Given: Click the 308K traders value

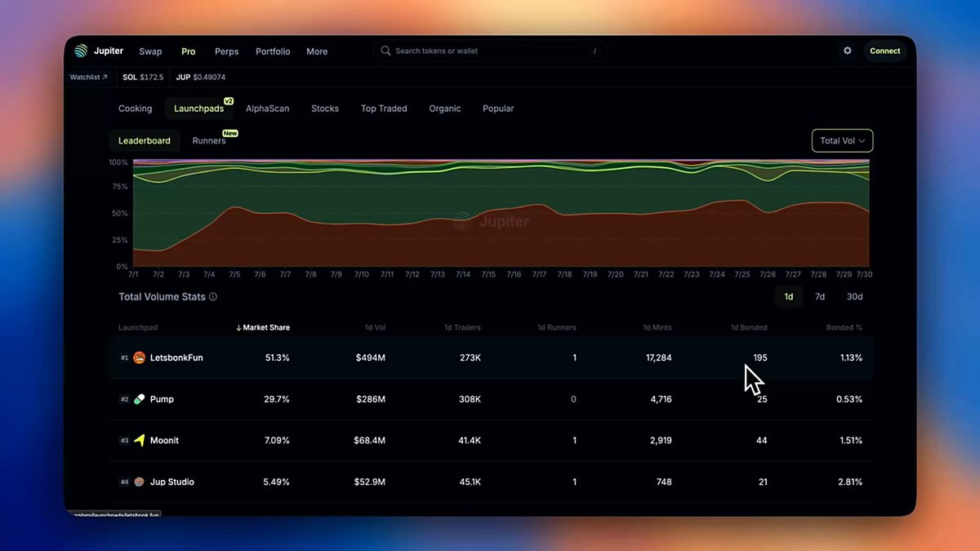Looking at the screenshot, I should tap(470, 399).
